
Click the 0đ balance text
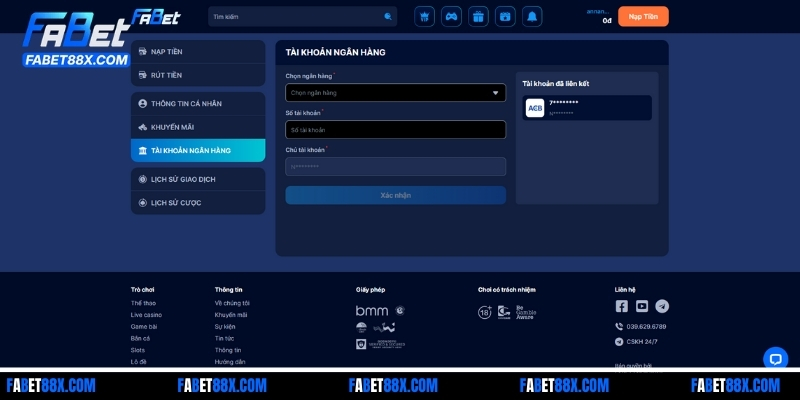click(x=607, y=21)
